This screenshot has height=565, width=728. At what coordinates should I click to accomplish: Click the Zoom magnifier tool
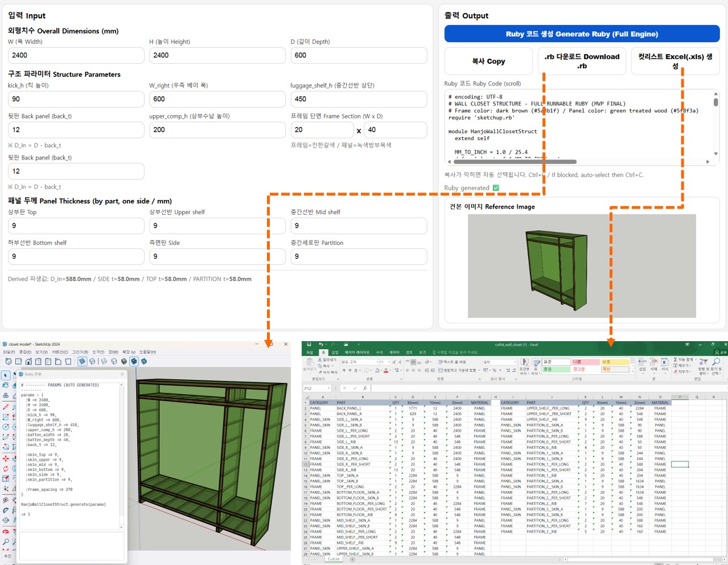[6, 541]
